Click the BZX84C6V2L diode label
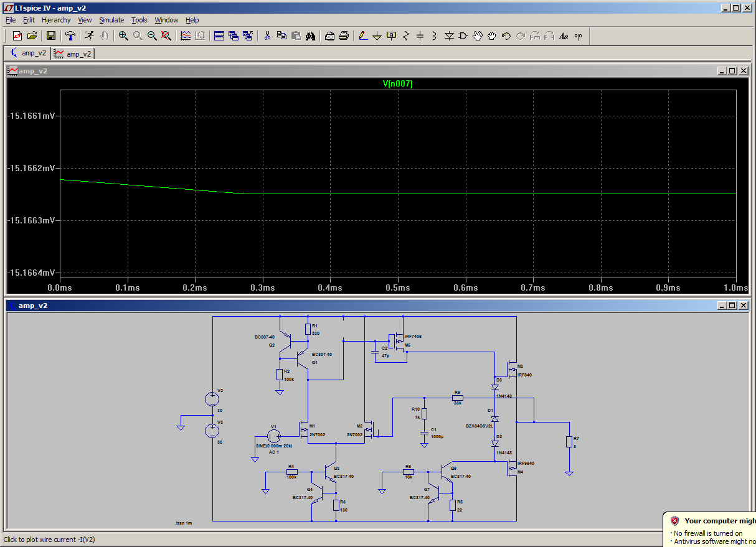 click(480, 426)
